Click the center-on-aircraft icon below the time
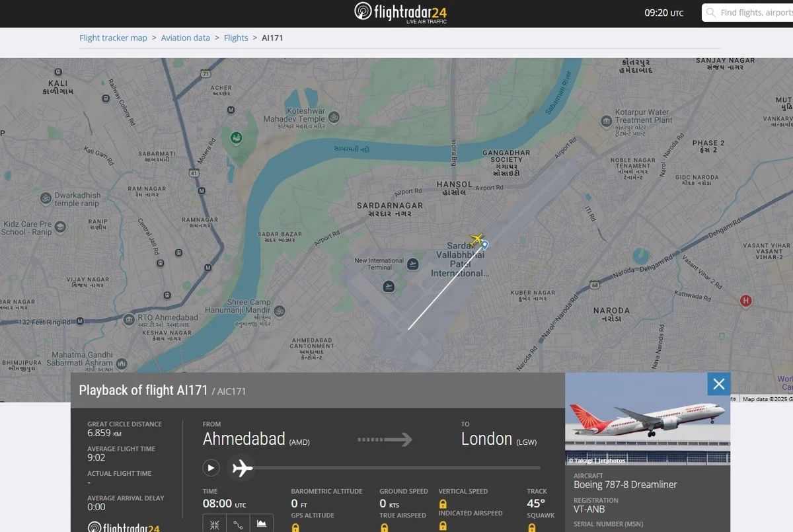793x532 pixels. click(x=215, y=524)
